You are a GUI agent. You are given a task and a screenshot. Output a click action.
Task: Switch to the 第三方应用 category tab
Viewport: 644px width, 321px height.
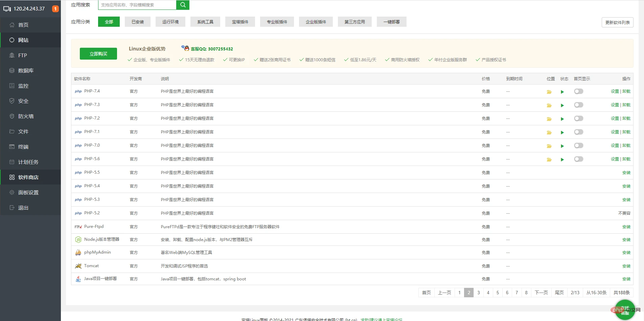click(x=355, y=22)
